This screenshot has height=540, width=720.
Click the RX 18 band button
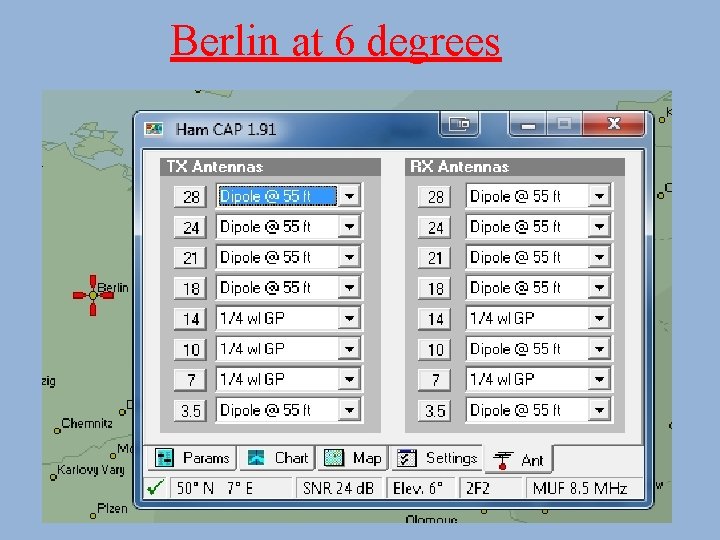point(434,288)
